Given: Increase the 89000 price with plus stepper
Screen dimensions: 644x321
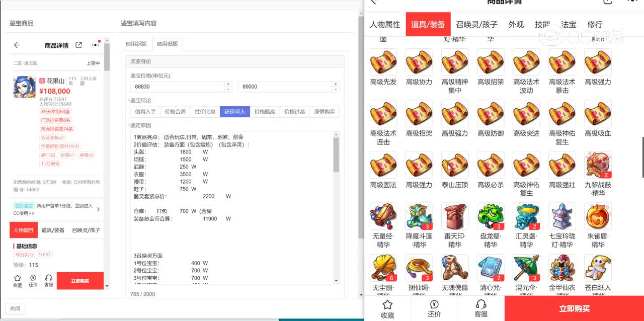Looking at the screenshot, I should (336, 84).
